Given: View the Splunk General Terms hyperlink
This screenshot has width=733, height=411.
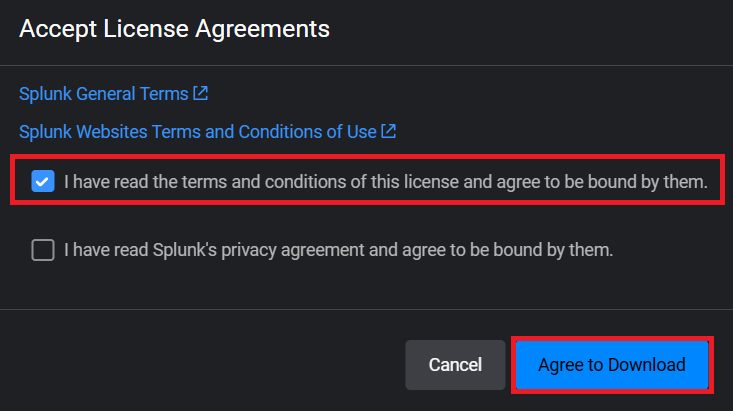Looking at the screenshot, I should (104, 94).
